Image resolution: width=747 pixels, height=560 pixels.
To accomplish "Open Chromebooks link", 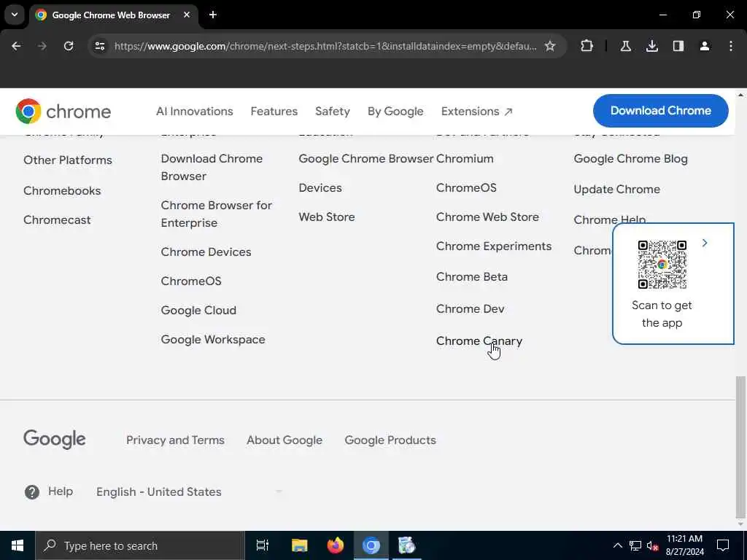I will point(62,190).
